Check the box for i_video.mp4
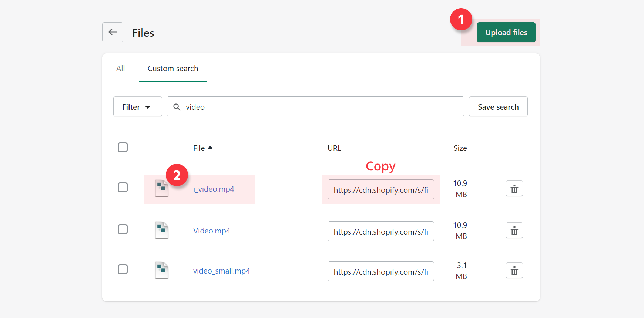644x318 pixels. click(123, 188)
